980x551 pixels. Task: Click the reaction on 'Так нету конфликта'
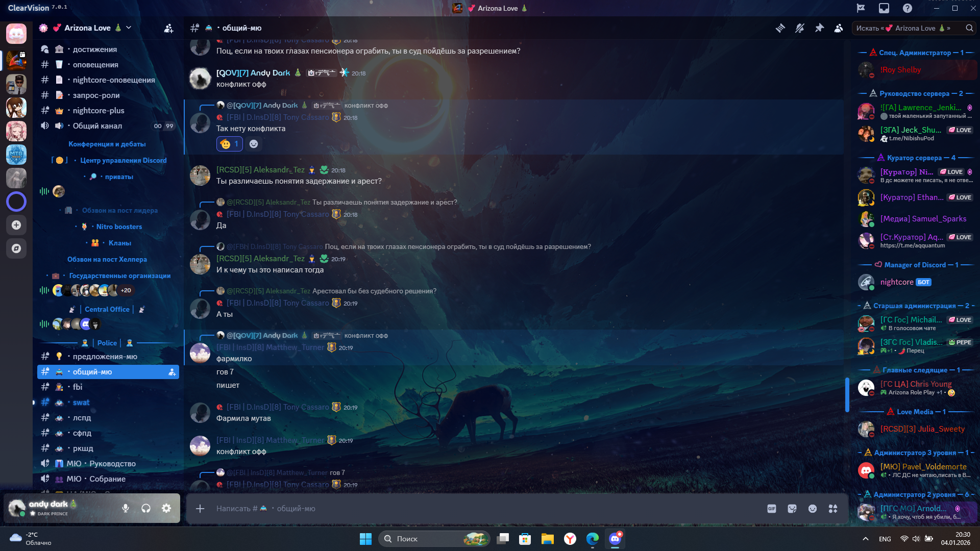[x=229, y=144]
